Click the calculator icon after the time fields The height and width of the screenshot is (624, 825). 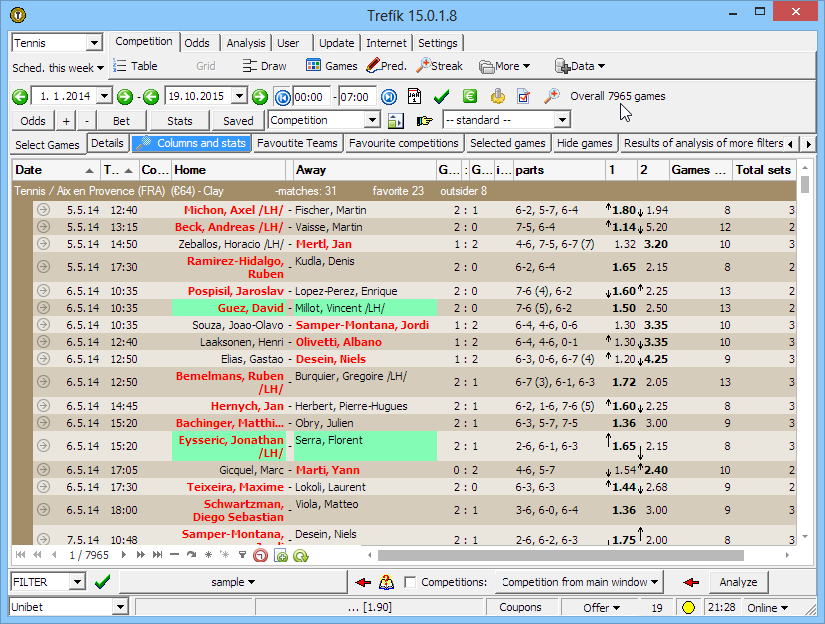[414, 96]
